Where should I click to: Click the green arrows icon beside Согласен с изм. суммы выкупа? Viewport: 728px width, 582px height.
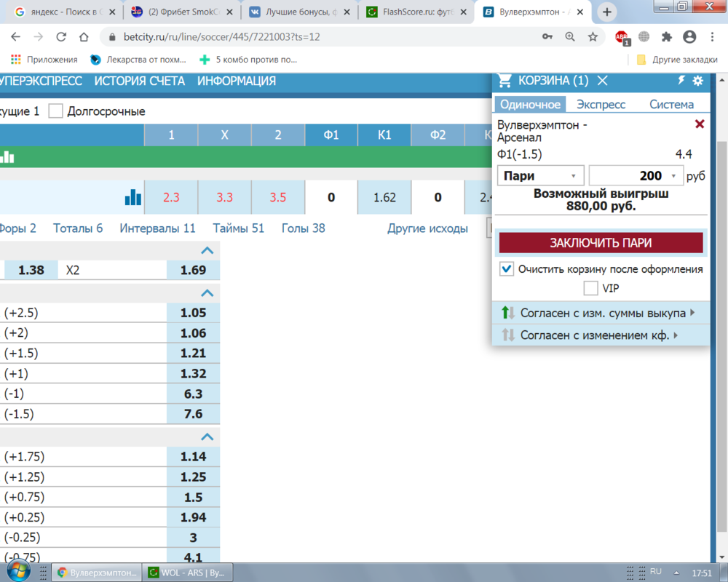pyautogui.click(x=508, y=313)
